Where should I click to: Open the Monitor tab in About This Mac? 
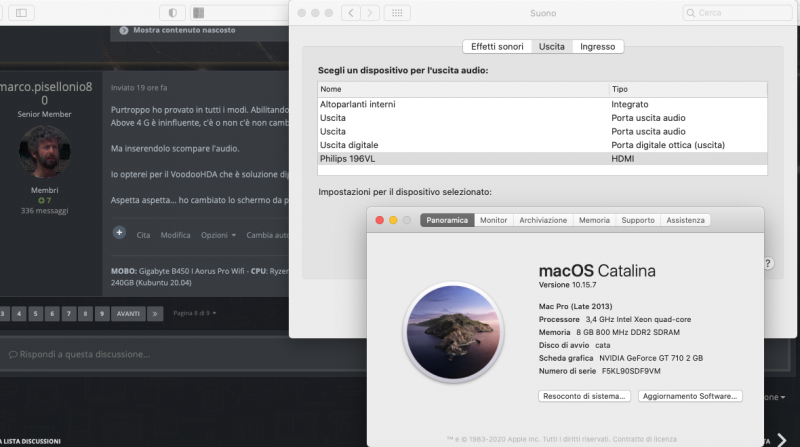[493, 220]
